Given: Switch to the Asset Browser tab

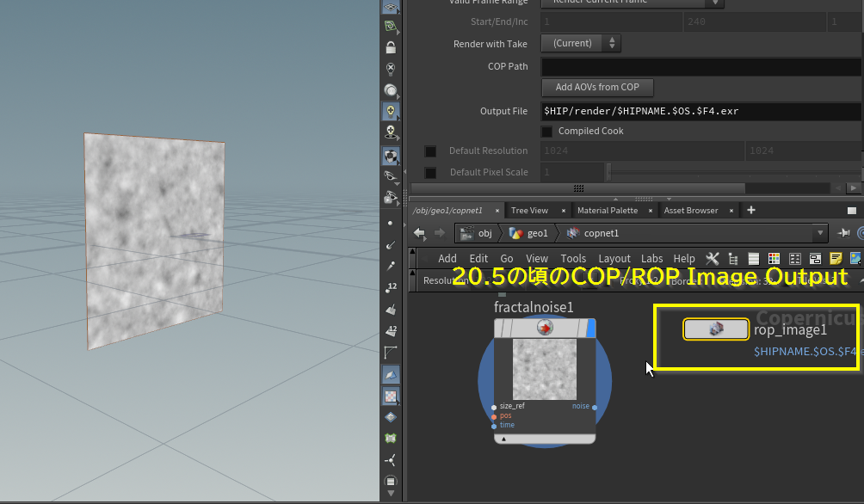Looking at the screenshot, I should point(691,211).
